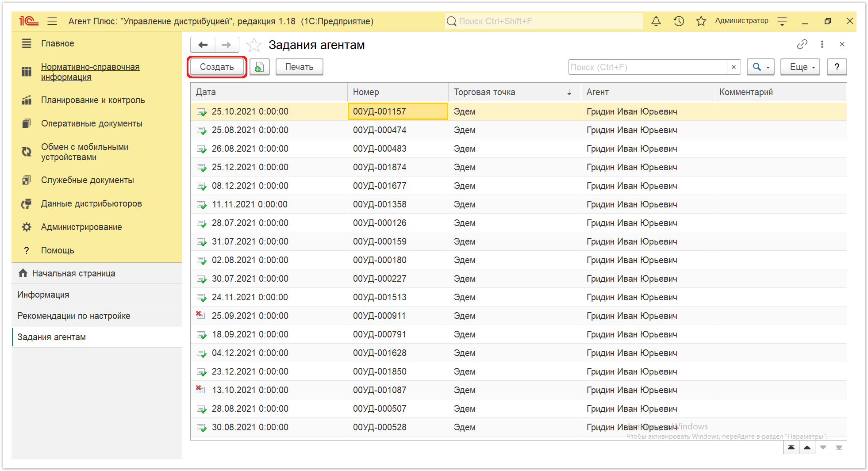Click the Печать button
868x471 pixels.
pyautogui.click(x=299, y=67)
